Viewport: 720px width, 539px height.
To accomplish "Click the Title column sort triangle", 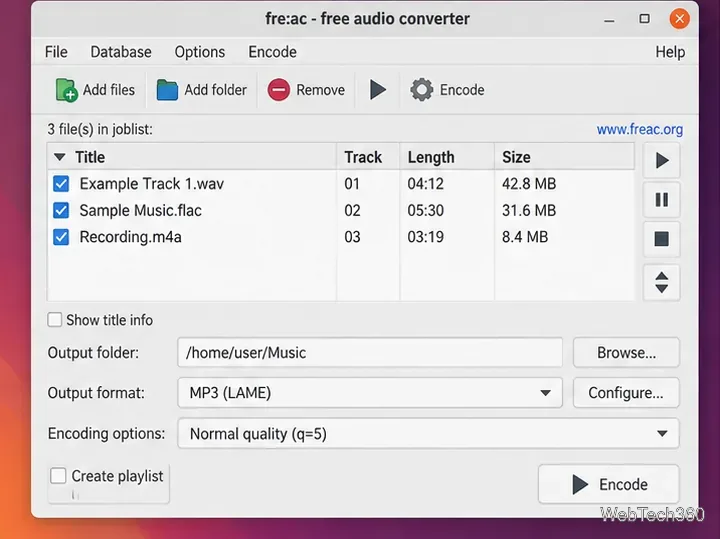I will point(59,157).
